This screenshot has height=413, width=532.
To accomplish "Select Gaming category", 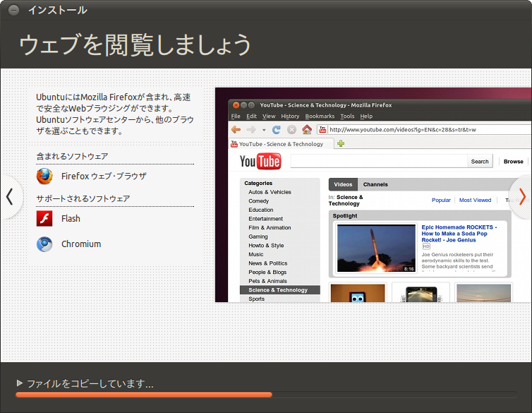I will tap(258, 237).
